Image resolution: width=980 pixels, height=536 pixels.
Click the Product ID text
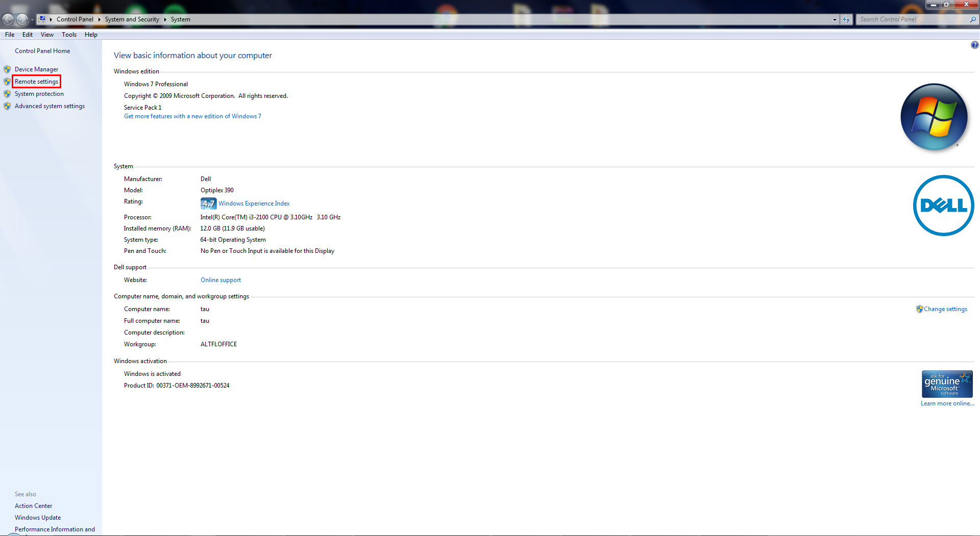(177, 386)
